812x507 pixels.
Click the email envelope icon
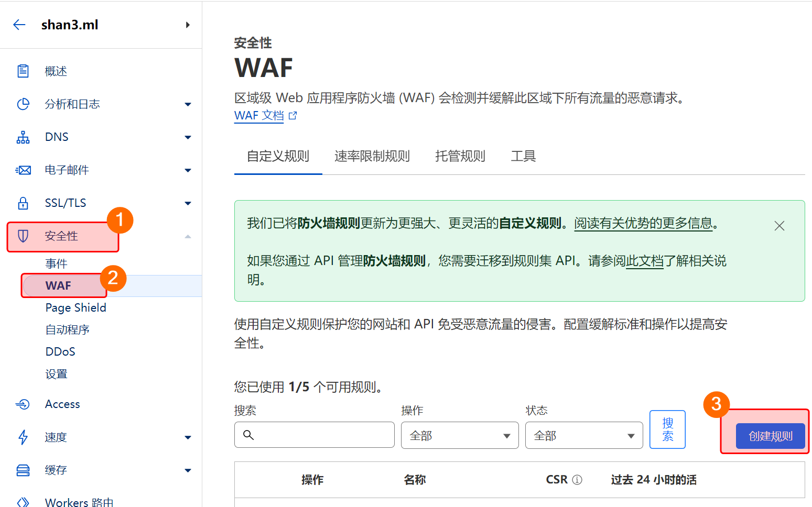pyautogui.click(x=23, y=170)
